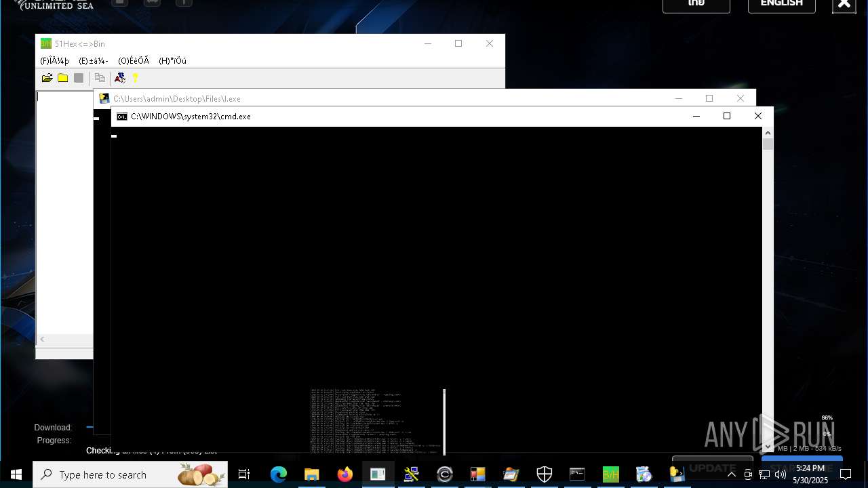The image size is (868, 488).
Task: Click the active launcher app taskbar icon
Action: [378, 474]
